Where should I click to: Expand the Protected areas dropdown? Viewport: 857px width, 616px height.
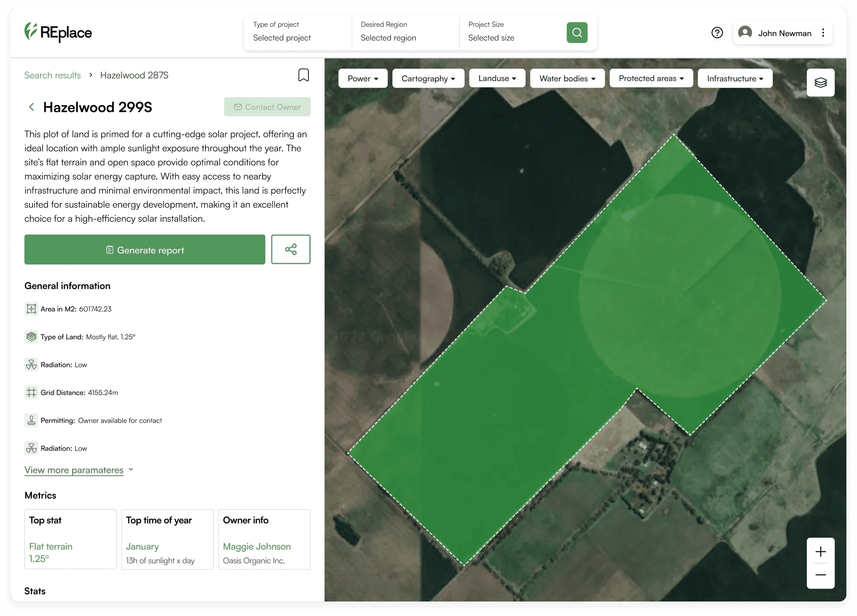(651, 78)
